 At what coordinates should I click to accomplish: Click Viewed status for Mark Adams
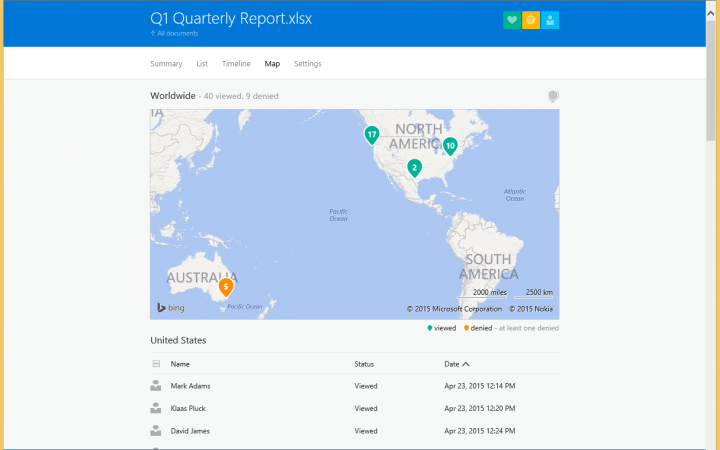366,386
